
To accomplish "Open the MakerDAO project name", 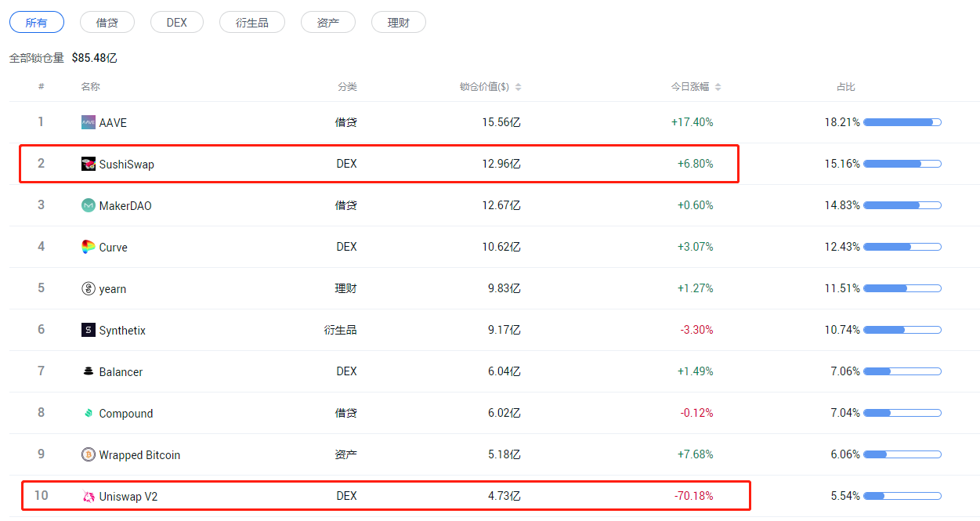I will [125, 206].
